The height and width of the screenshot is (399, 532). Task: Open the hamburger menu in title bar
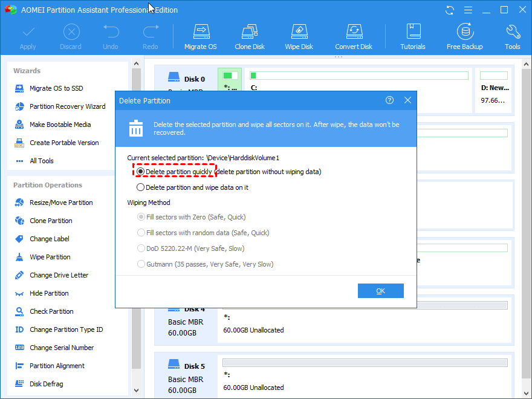(468, 10)
